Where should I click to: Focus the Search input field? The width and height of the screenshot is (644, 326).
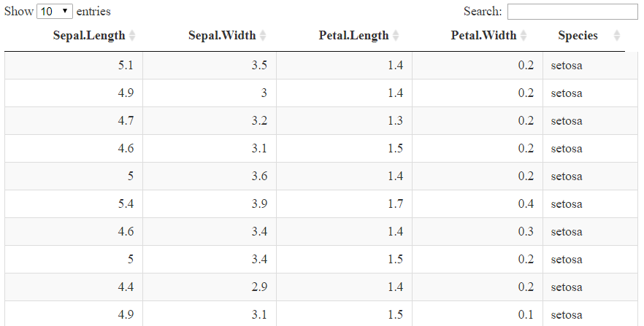pos(572,12)
